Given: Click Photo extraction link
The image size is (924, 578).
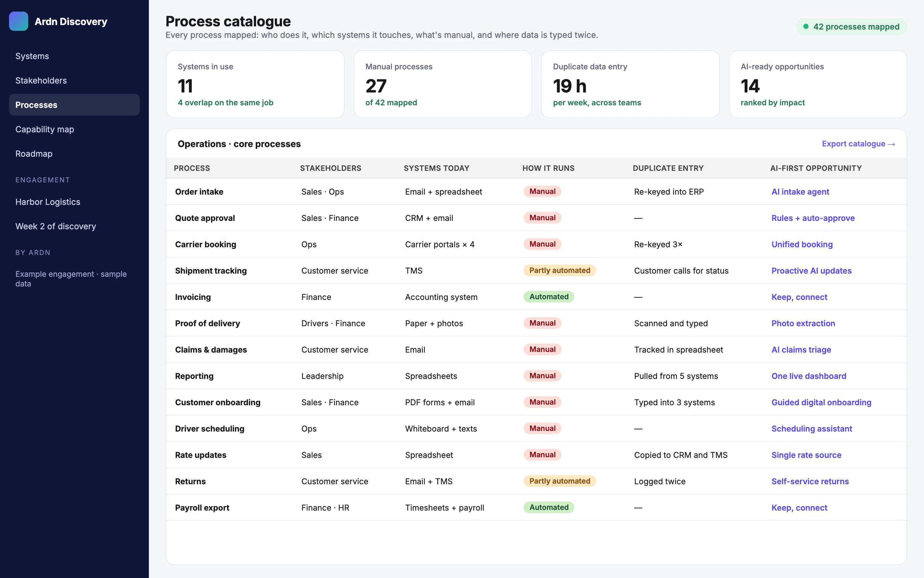Looking at the screenshot, I should click(803, 323).
